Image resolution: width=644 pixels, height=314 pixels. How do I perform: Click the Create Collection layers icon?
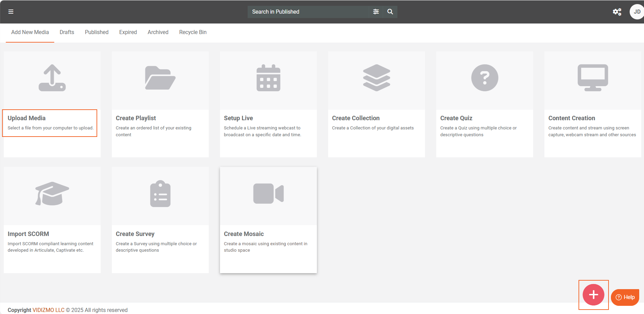(376, 78)
